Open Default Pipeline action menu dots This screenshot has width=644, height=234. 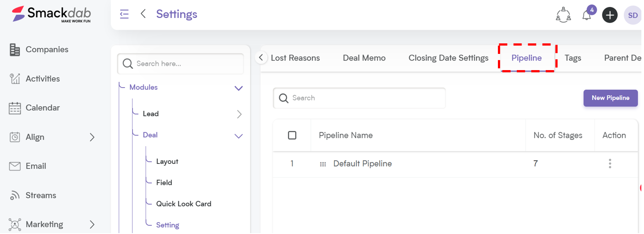tap(610, 164)
